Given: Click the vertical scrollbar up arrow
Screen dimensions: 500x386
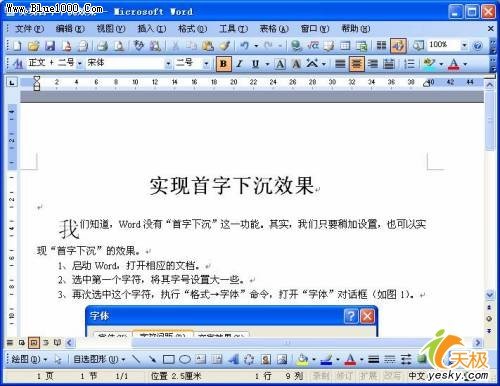Looking at the screenshot, I should 489,85.
